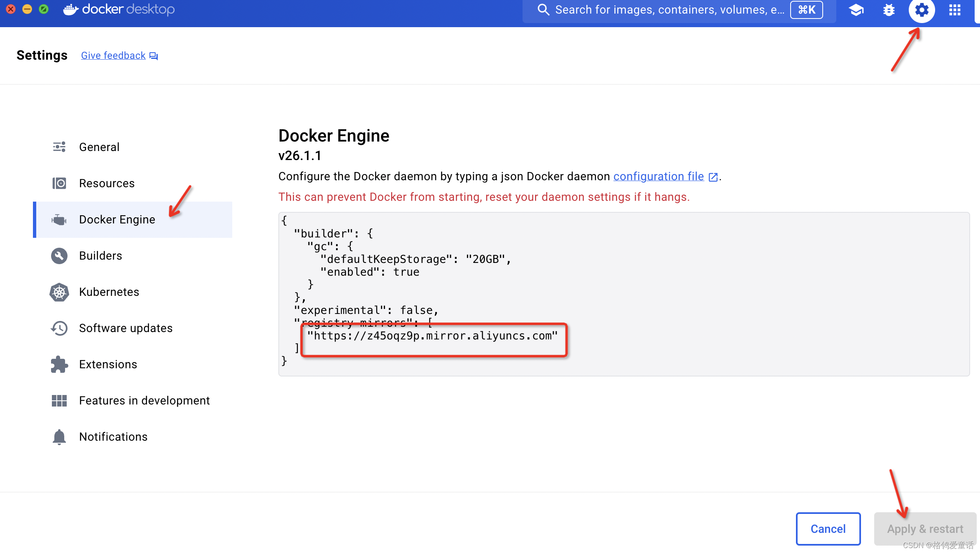Open the Resources settings section
The image size is (980, 553).
133,183
